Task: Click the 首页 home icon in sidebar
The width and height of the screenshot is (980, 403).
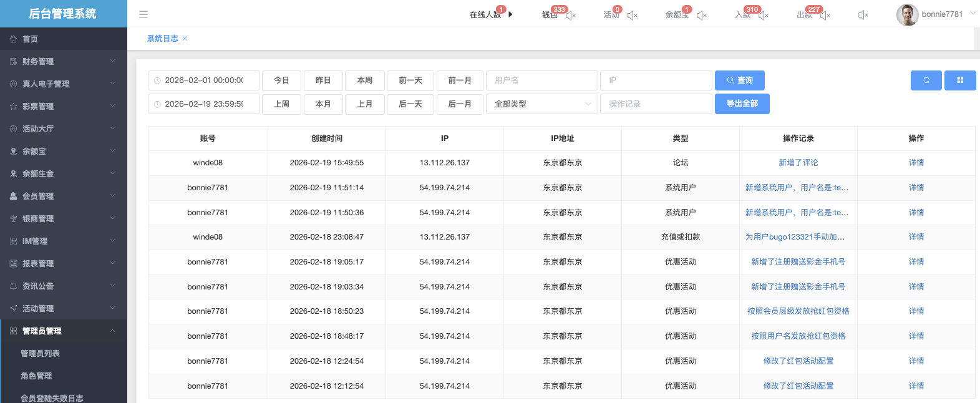Action: pyautogui.click(x=13, y=39)
